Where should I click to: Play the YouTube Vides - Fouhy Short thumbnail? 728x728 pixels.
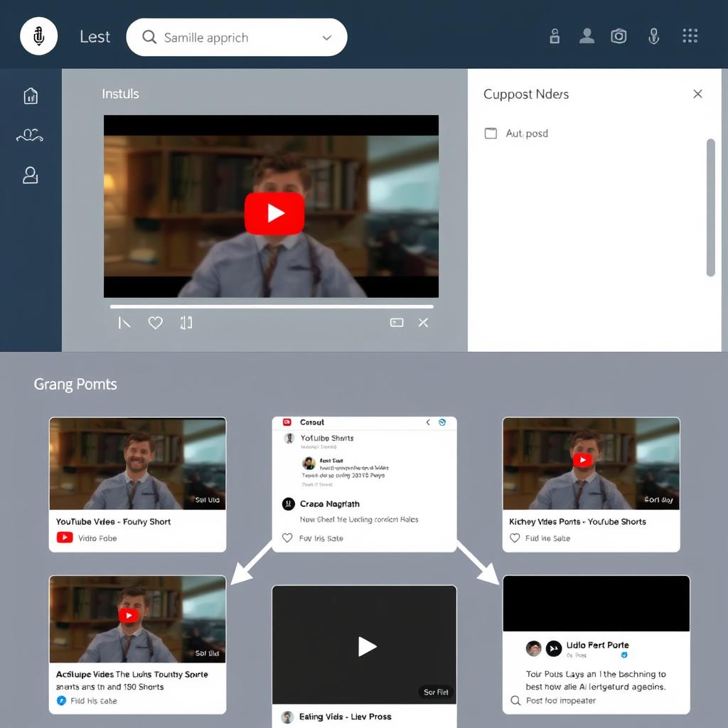pos(137,463)
